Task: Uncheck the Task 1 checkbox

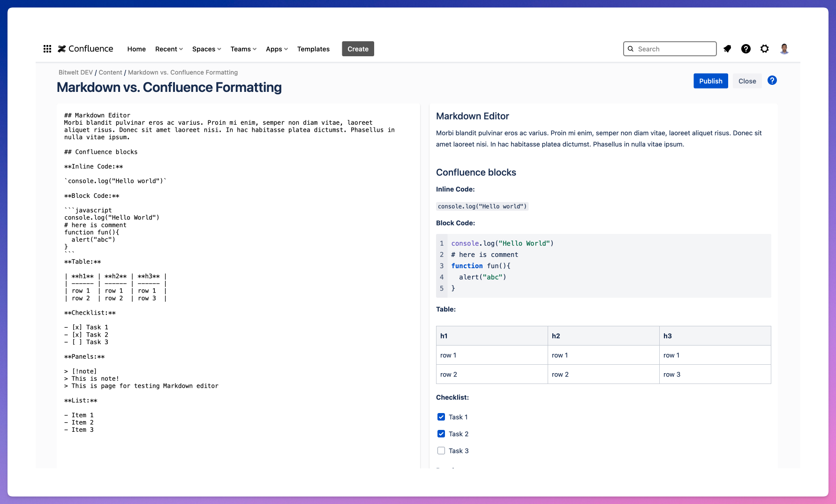Action: tap(441, 417)
